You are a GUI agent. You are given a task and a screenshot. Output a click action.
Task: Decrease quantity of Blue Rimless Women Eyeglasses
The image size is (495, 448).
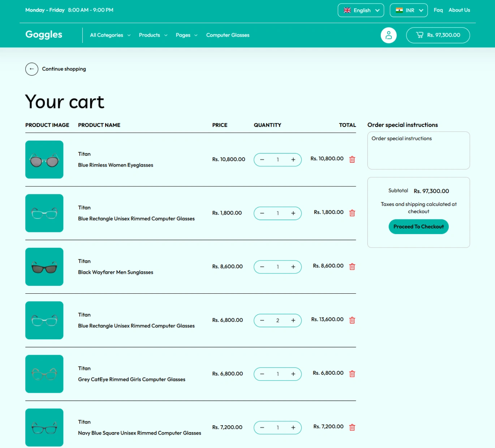262,160
